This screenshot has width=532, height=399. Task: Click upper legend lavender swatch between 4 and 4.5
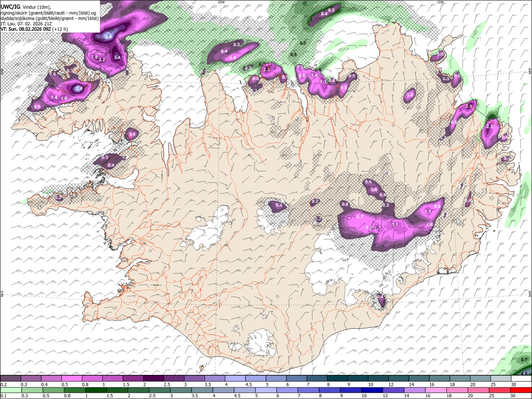click(x=235, y=379)
